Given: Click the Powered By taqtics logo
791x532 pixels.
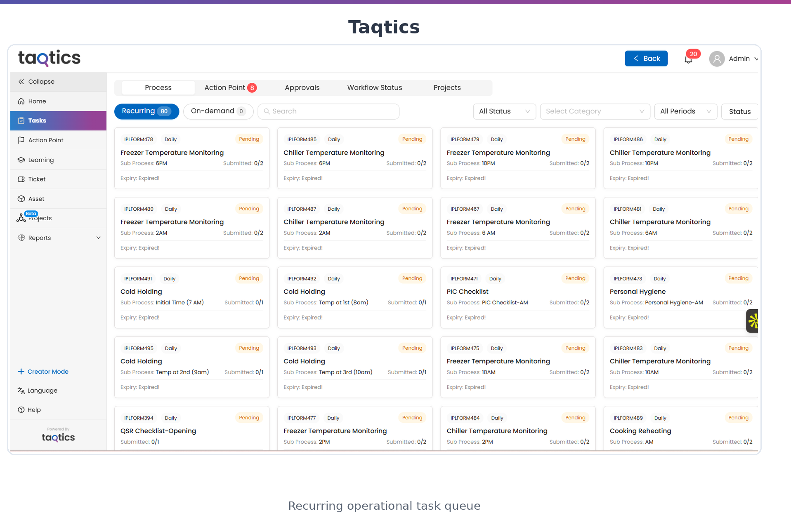Looking at the screenshot, I should click(x=58, y=437).
